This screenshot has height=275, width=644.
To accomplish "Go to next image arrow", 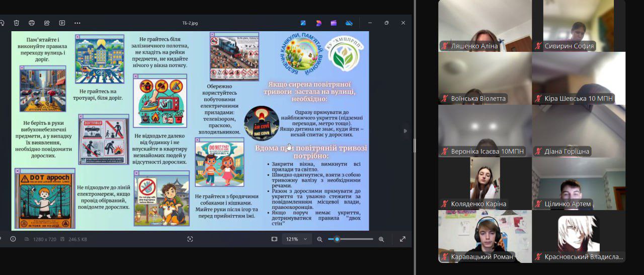I will (x=405, y=131).
